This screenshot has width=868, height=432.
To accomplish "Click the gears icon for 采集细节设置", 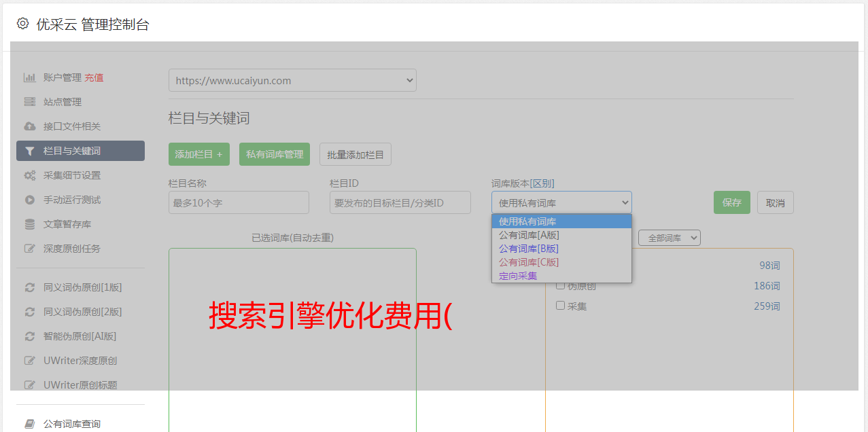I will coord(30,175).
